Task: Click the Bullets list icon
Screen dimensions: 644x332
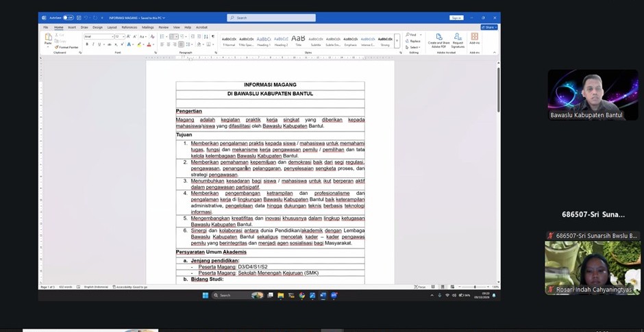Action: coord(162,36)
